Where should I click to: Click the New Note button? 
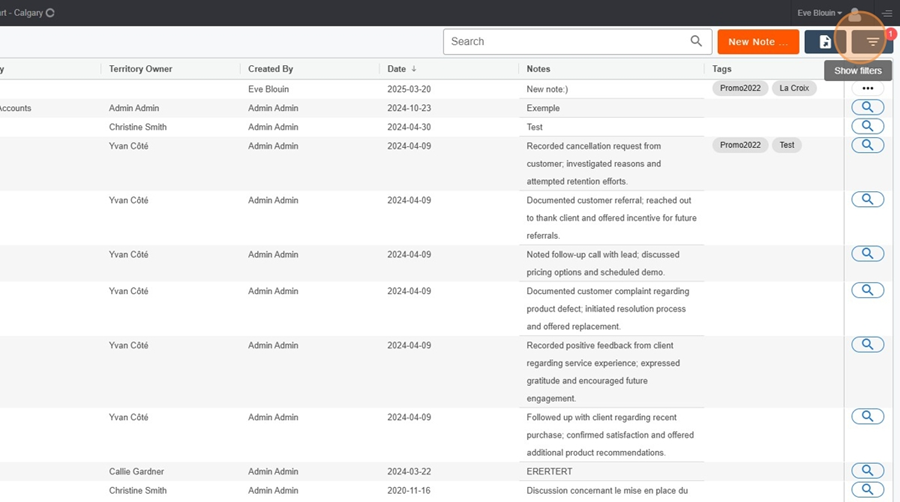pyautogui.click(x=758, y=42)
